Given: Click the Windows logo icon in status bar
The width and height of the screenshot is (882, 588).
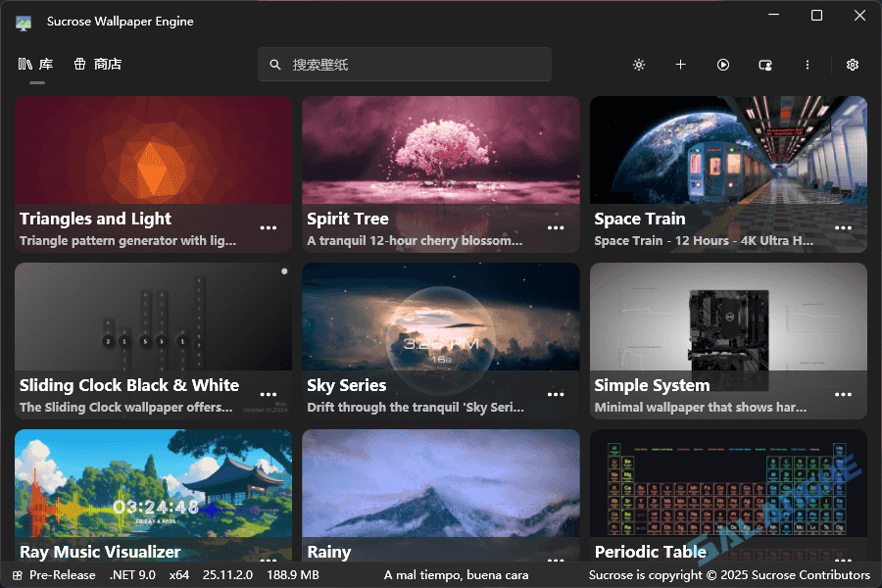Looking at the screenshot, I should (16, 575).
